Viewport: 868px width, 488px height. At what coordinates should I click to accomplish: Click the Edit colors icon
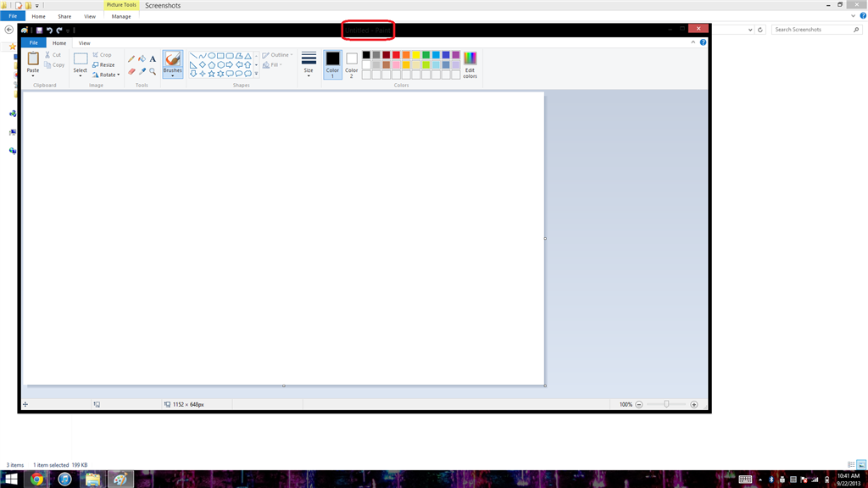click(470, 64)
